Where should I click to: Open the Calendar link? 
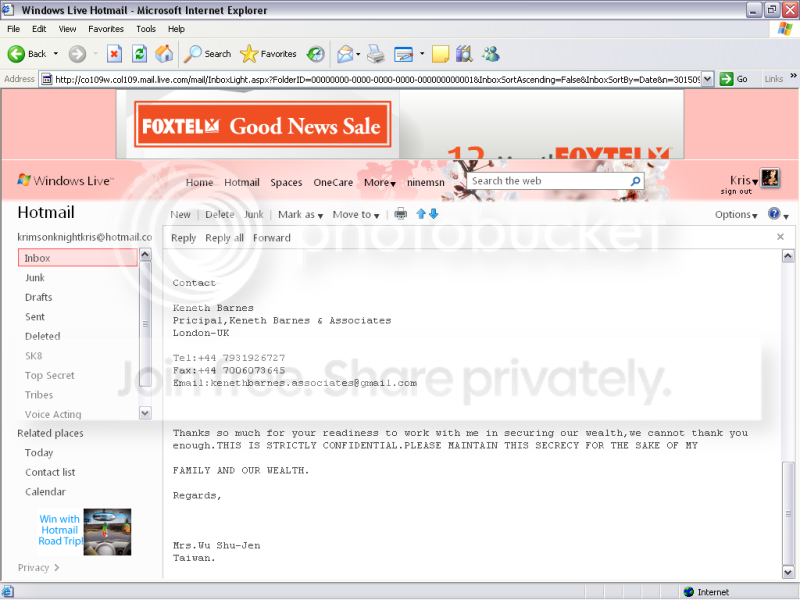point(45,492)
